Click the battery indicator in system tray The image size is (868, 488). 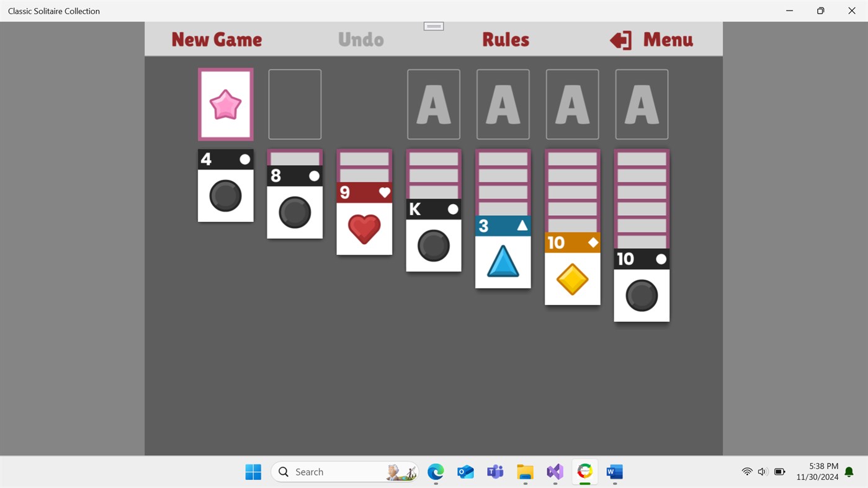[x=779, y=471]
